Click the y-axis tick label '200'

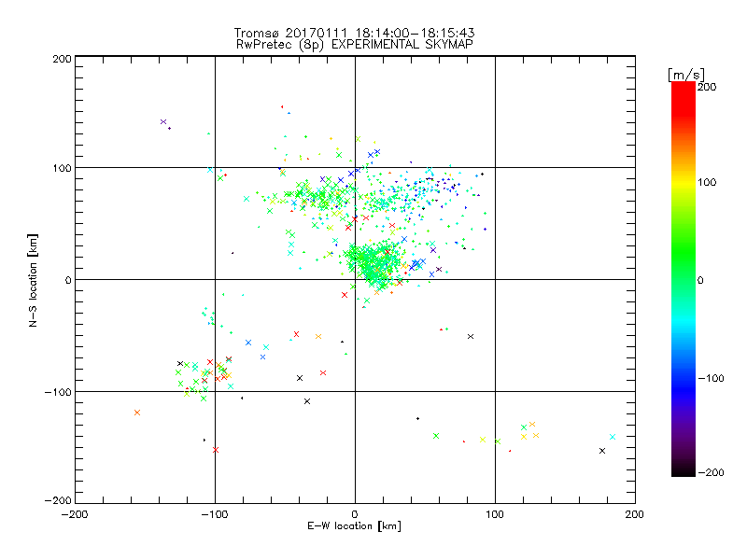coord(62,59)
